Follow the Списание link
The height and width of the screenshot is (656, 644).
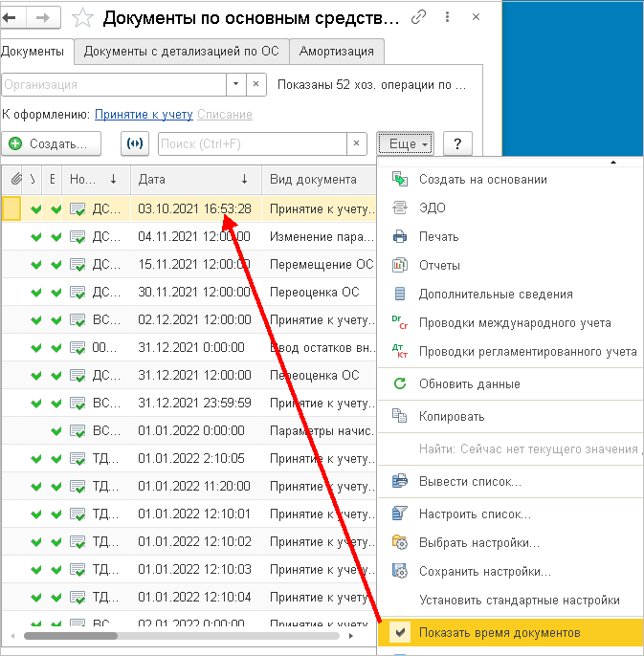click(x=225, y=114)
